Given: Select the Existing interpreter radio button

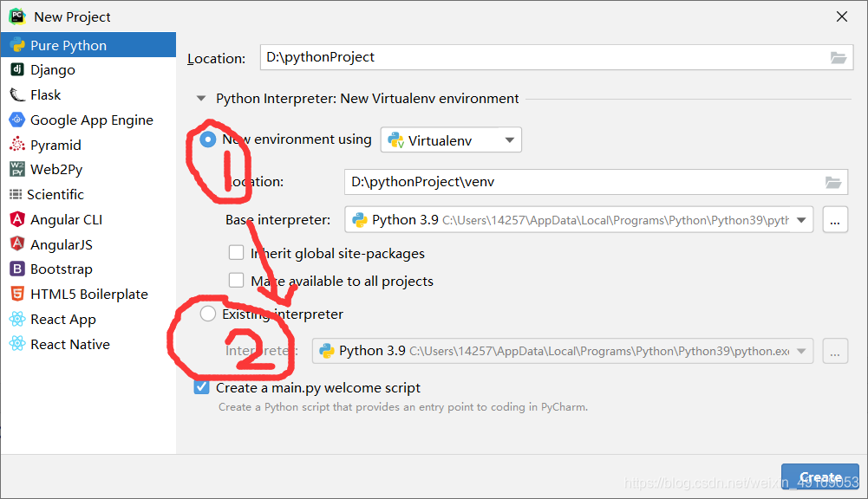Looking at the screenshot, I should pos(207,313).
